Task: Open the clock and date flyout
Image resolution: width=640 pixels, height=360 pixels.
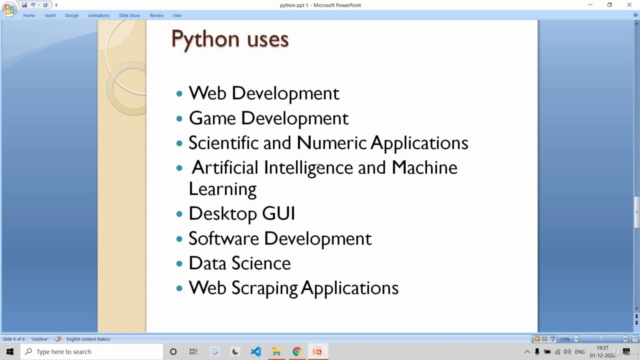Action: pos(602,351)
